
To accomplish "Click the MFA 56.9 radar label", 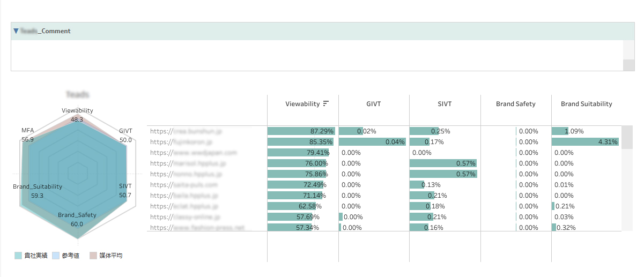I will pyautogui.click(x=27, y=135).
